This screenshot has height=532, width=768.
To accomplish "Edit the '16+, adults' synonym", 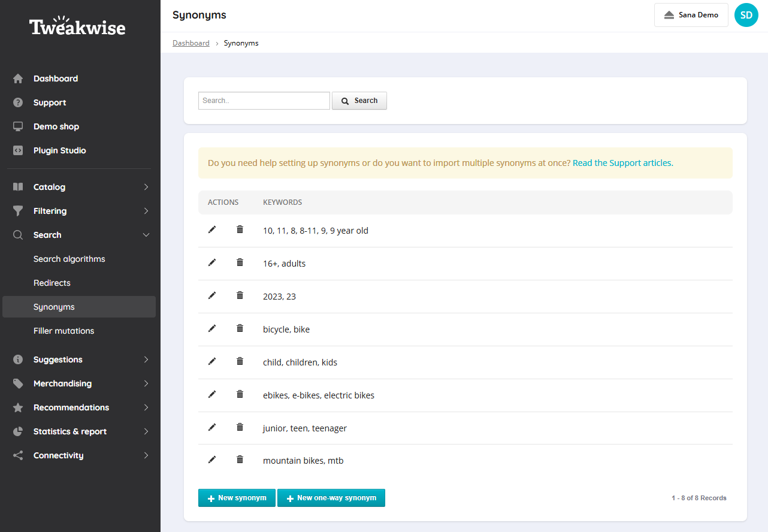I will 211,262.
